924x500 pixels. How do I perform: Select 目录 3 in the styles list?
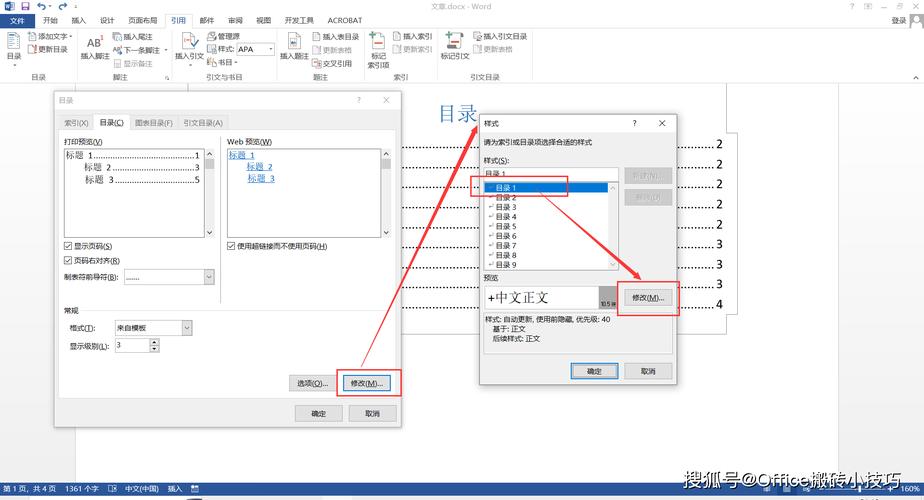click(506, 207)
